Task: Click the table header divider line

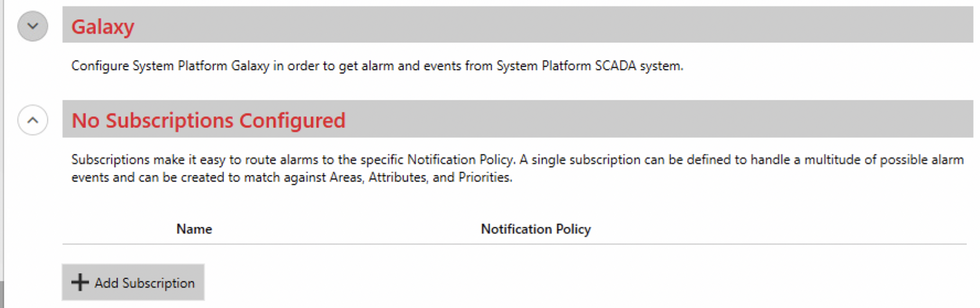Action: point(514,244)
